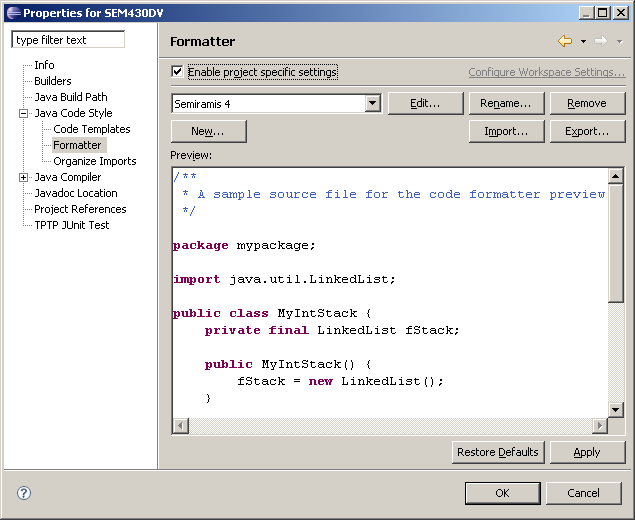635x520 pixels.
Task: Open the help question mark icon
Action: 24,493
